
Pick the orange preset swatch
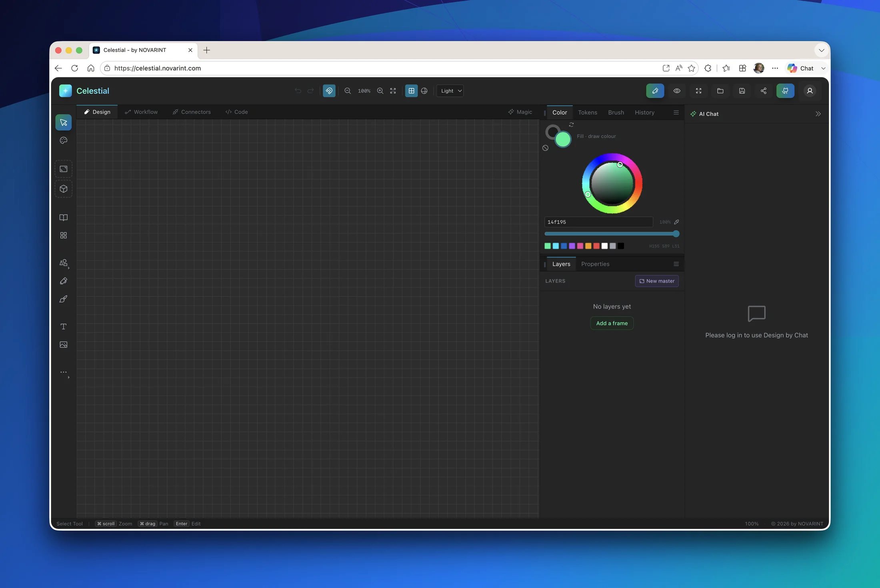[588, 246]
